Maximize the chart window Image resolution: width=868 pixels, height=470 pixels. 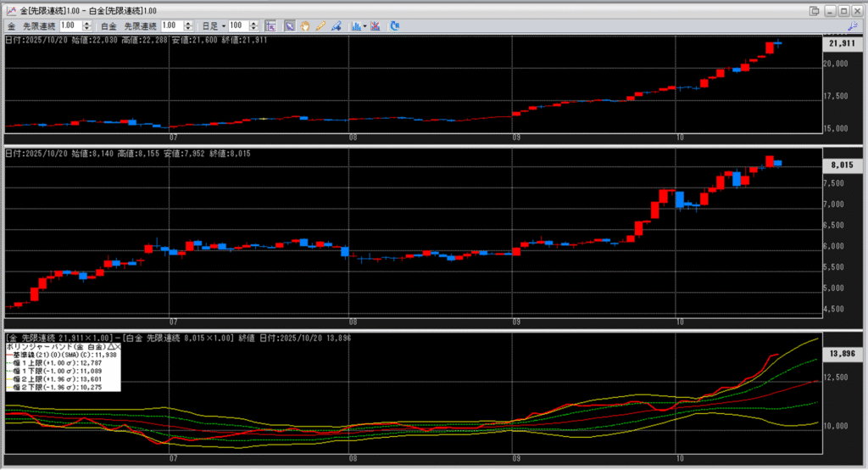tap(843, 10)
